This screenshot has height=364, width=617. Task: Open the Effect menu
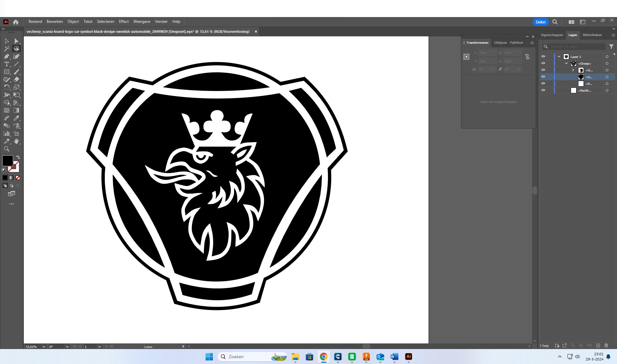[124, 22]
